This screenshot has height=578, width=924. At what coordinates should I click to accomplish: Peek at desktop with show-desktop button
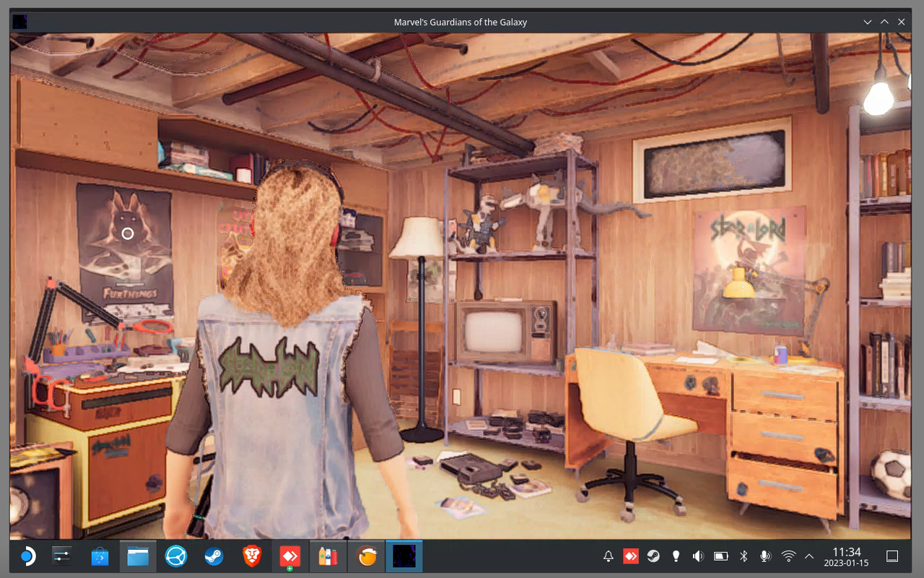[892, 556]
